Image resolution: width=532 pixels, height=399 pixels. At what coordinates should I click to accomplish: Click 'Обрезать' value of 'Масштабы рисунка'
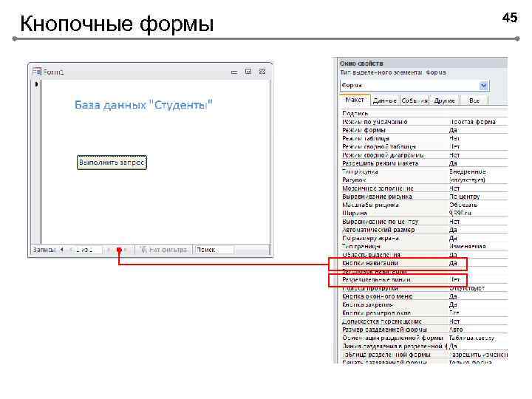coord(463,205)
